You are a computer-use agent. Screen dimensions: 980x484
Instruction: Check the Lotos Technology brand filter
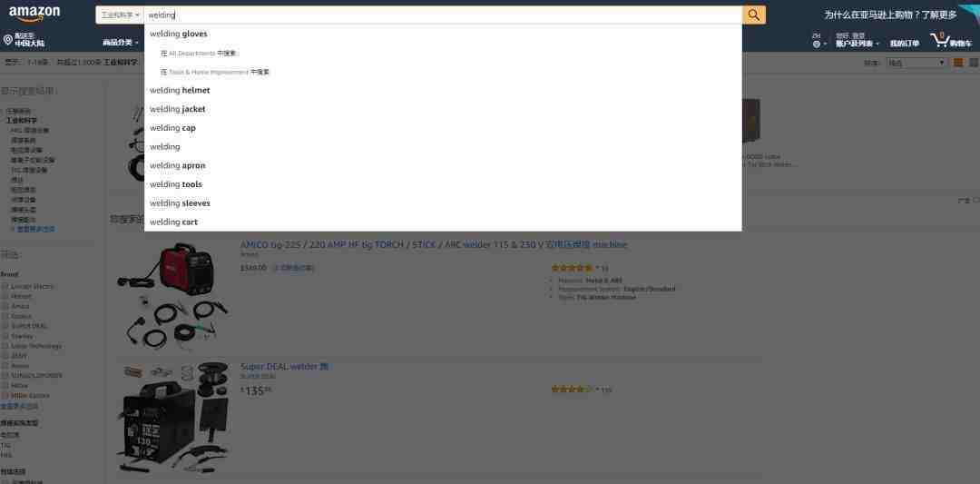pos(5,346)
